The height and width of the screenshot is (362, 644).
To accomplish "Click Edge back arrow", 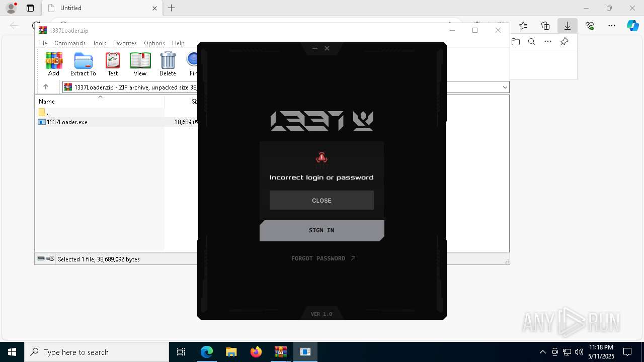I will (14, 26).
